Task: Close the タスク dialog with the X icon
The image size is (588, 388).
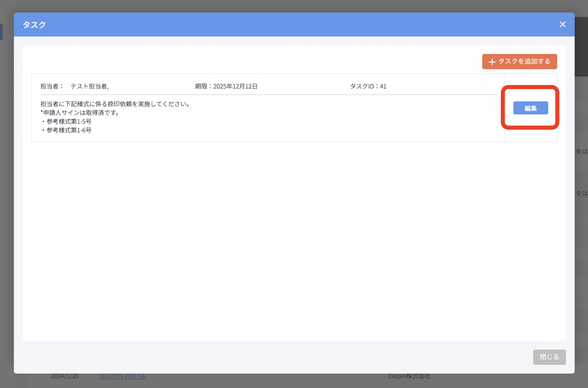Action: click(x=563, y=24)
